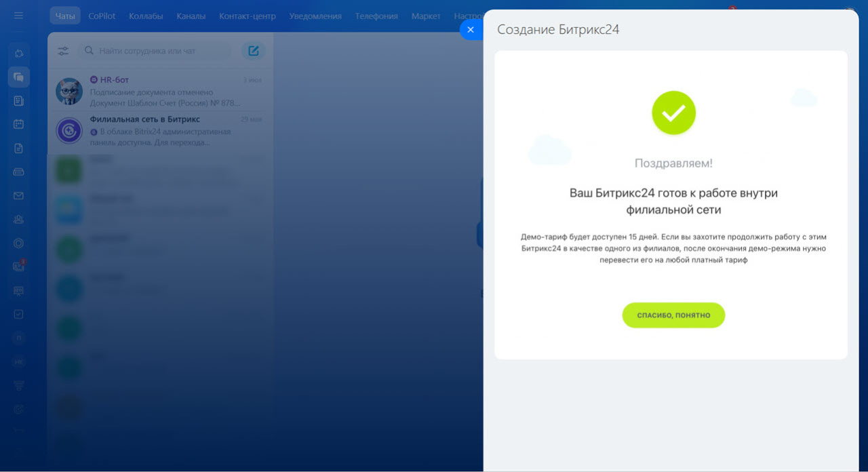This screenshot has height=472, width=868.
Task: Open the CoPilot tab
Action: point(102,16)
